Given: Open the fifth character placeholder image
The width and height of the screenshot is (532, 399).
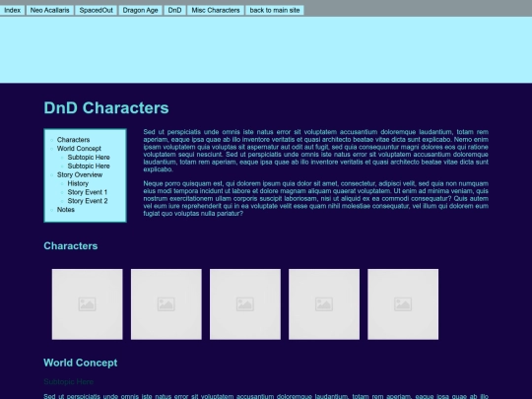Looking at the screenshot, I should click(403, 304).
